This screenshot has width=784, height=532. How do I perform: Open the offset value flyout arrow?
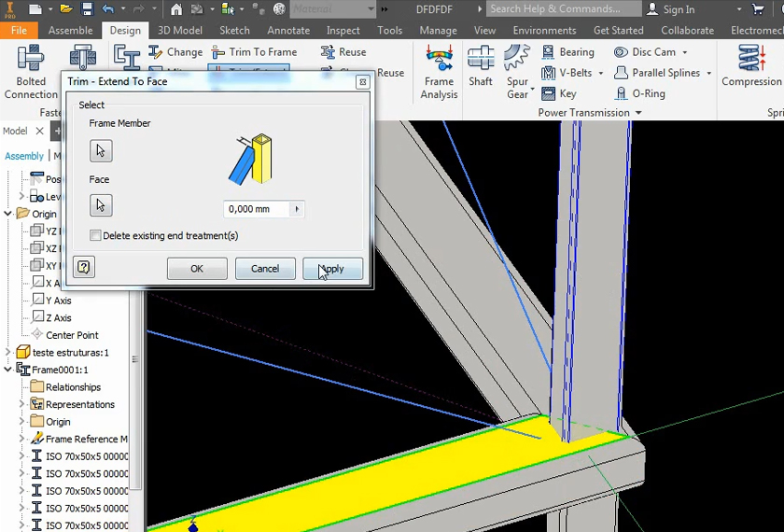297,209
